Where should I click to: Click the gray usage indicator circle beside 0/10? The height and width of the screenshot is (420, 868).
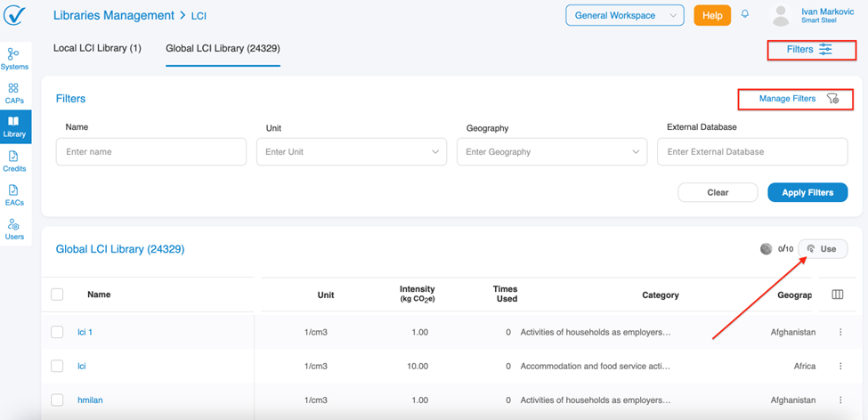point(766,249)
